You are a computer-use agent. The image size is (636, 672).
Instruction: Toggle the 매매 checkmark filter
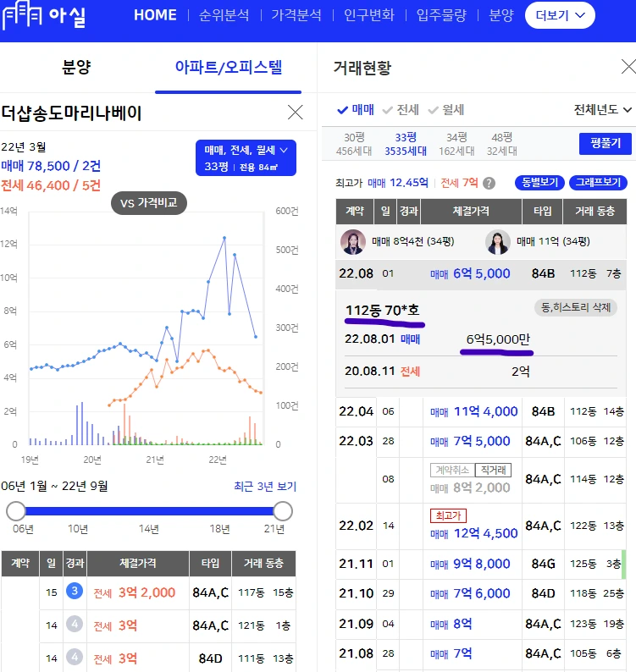pos(356,110)
